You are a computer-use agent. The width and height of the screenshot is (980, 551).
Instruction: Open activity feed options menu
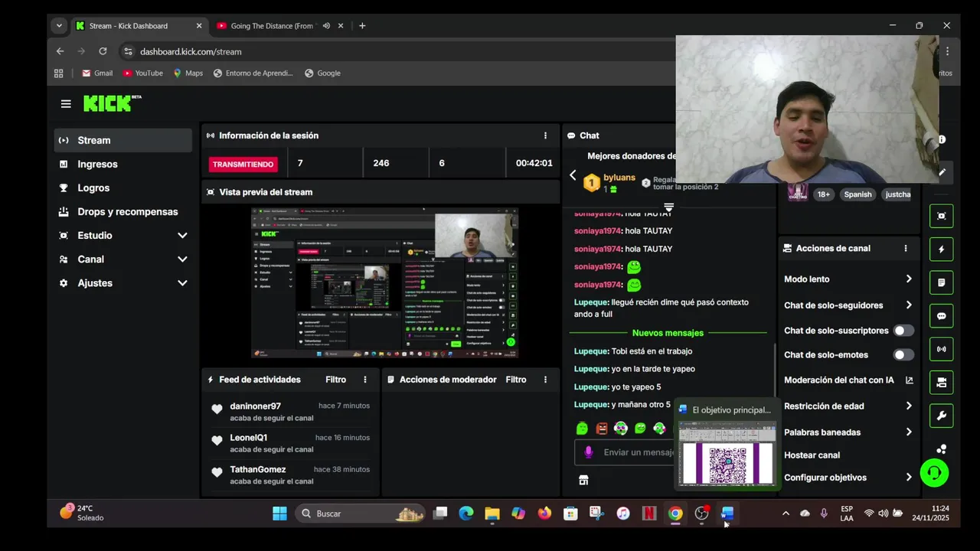(365, 380)
